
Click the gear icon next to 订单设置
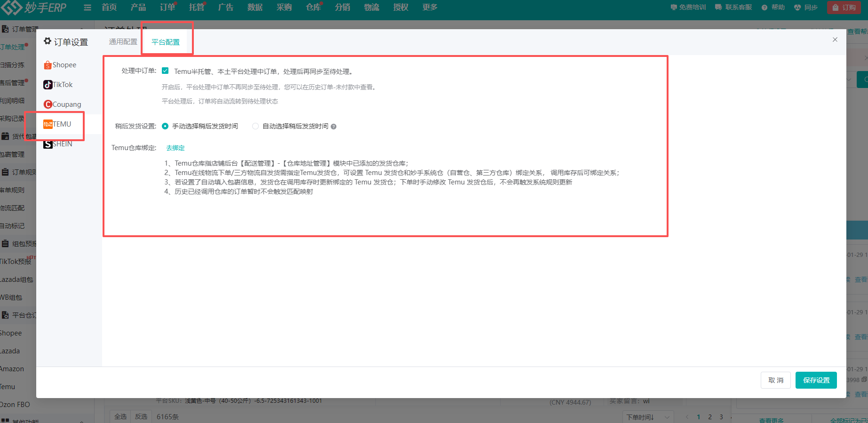point(48,41)
